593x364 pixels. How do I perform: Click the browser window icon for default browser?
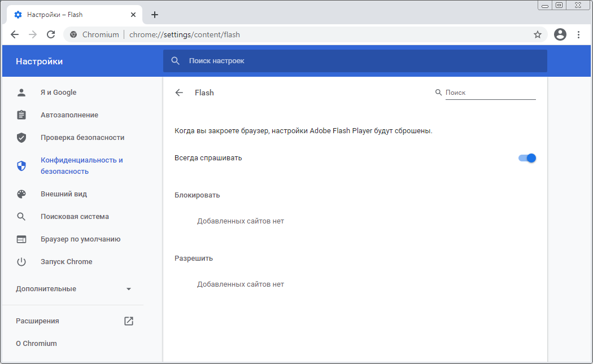pos(21,239)
